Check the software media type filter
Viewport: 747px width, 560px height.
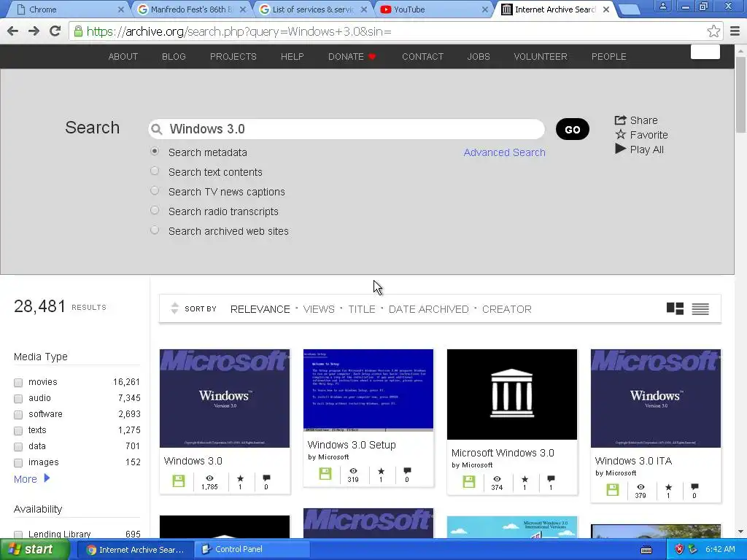(18, 415)
